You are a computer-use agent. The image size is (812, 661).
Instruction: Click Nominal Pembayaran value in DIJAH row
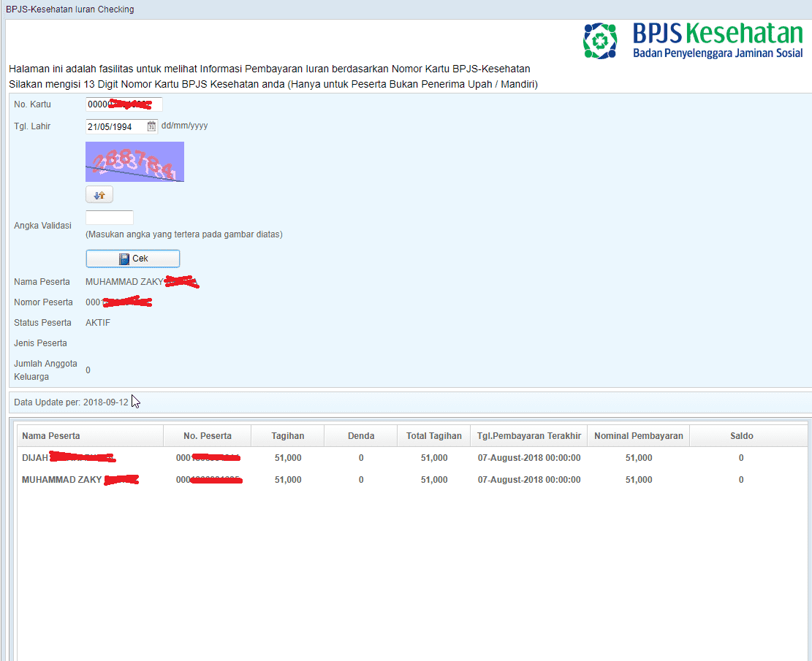coord(639,457)
